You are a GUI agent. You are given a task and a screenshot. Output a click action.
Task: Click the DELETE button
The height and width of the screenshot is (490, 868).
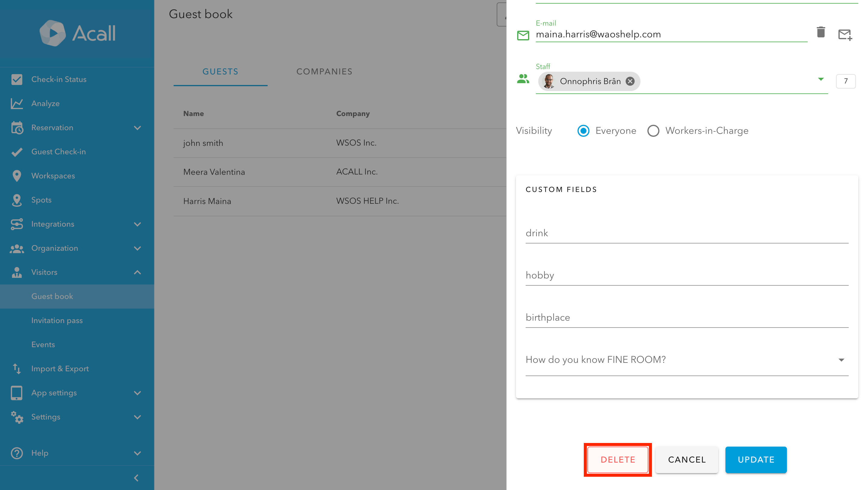618,460
